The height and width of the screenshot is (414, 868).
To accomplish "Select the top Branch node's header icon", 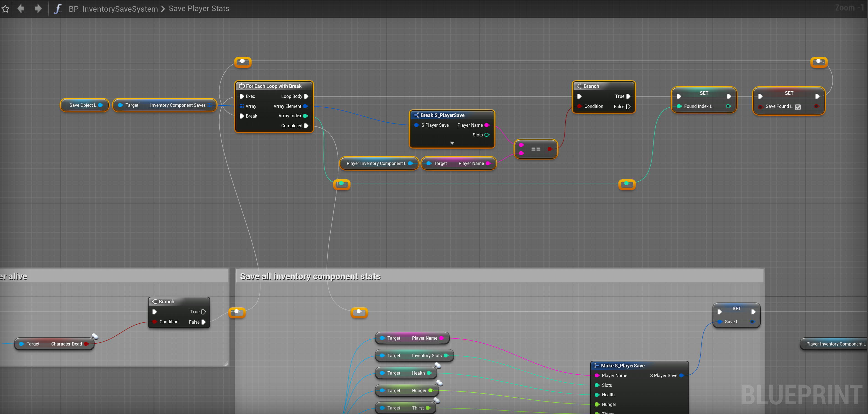I will [579, 86].
